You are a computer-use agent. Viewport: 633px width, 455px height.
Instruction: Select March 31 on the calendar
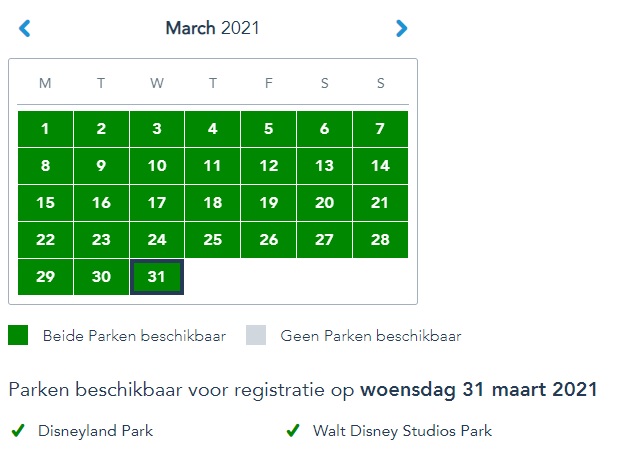click(x=157, y=277)
